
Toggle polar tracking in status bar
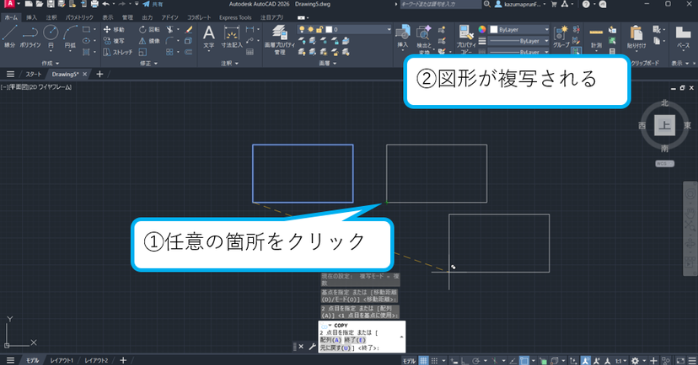(476, 360)
